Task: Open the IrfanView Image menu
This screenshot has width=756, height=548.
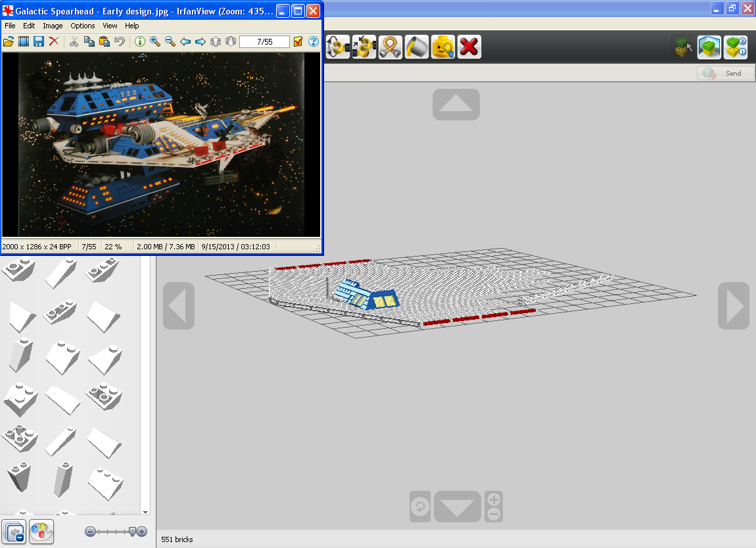Action: 53,26
